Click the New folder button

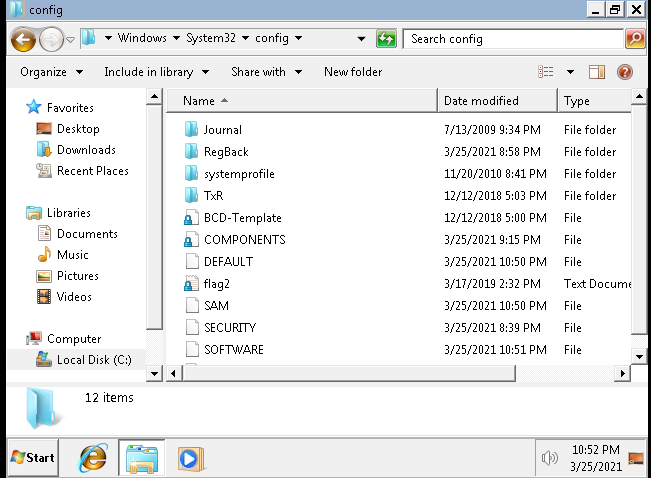353,72
